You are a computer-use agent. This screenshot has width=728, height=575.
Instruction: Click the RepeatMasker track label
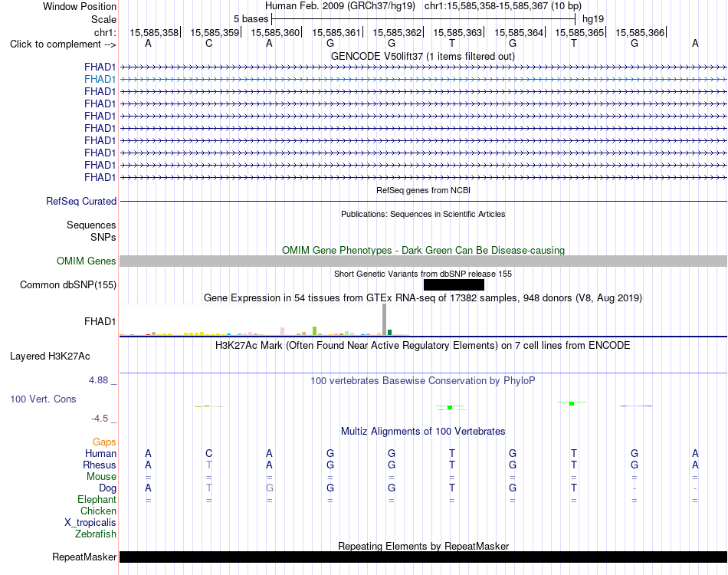point(84,557)
